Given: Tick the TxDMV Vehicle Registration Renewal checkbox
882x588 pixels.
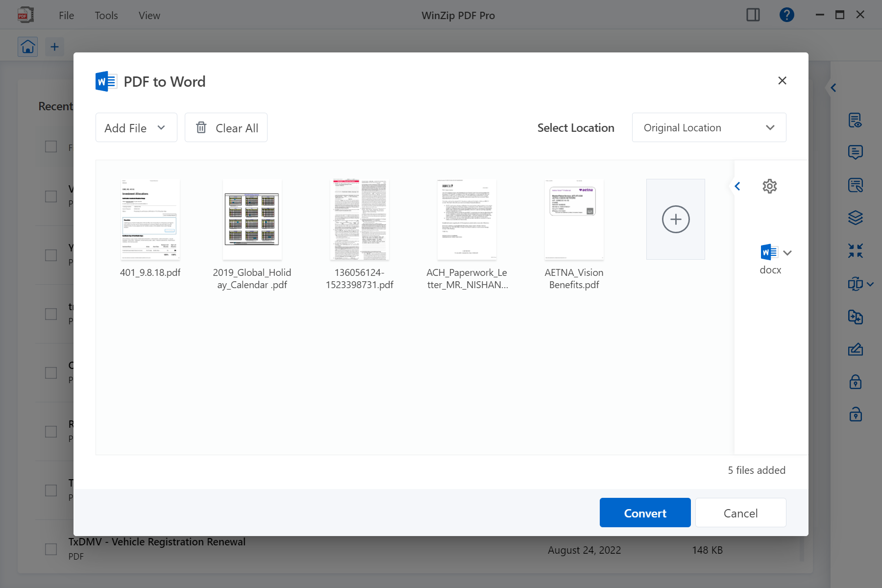Looking at the screenshot, I should (51, 549).
